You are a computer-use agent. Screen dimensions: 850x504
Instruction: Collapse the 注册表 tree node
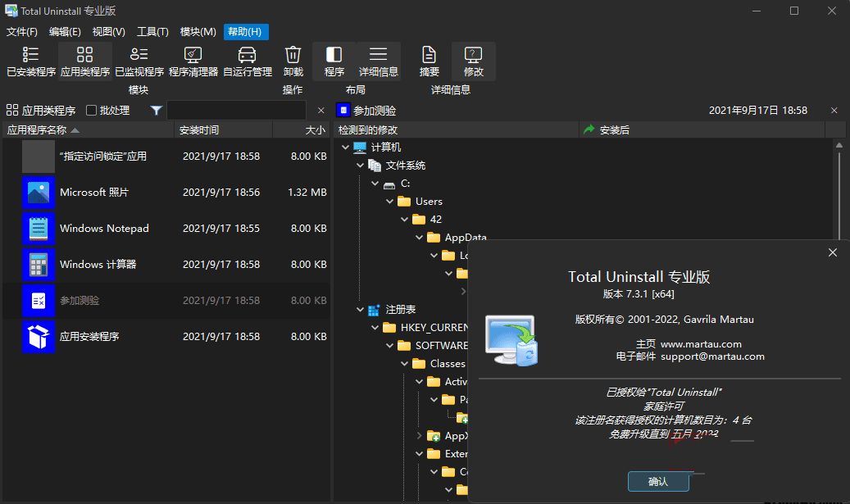pos(360,310)
